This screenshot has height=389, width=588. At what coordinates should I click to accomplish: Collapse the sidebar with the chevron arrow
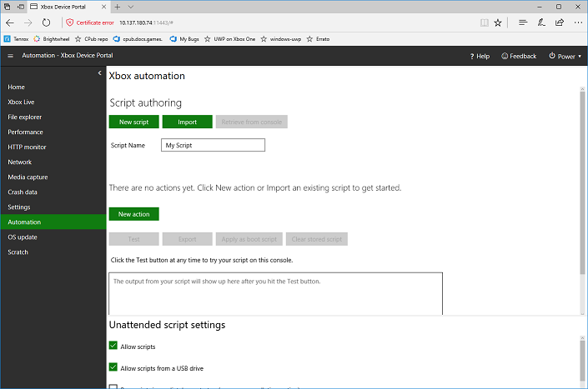(x=100, y=73)
